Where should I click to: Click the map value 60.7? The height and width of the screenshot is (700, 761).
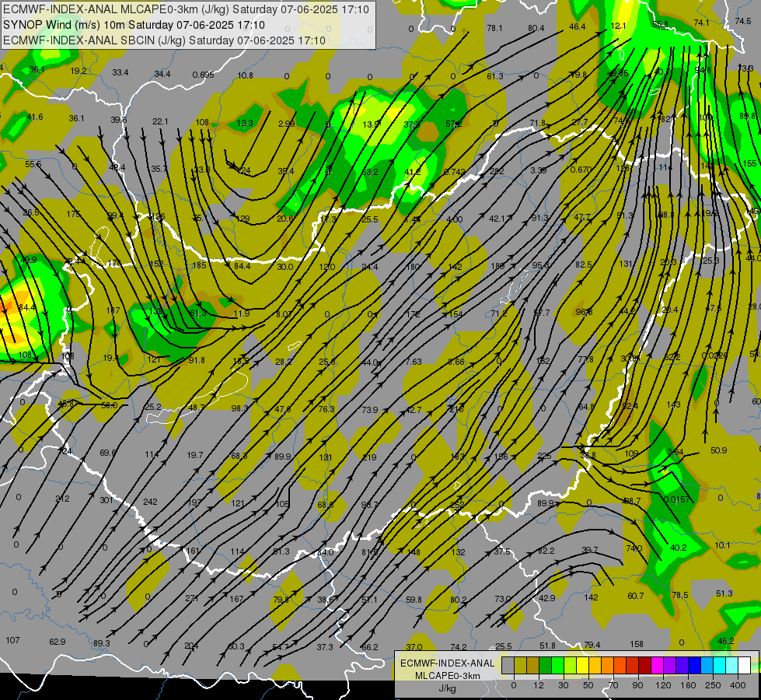pyautogui.click(x=635, y=596)
